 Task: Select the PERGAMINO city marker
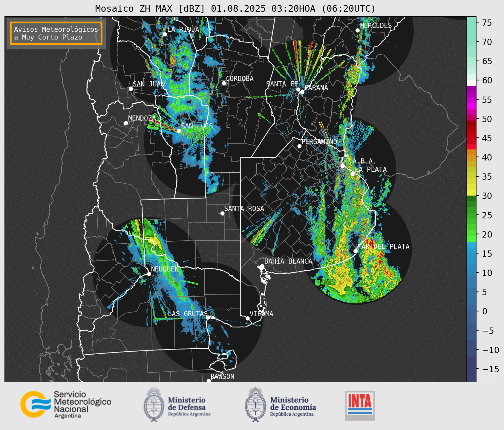point(299,146)
